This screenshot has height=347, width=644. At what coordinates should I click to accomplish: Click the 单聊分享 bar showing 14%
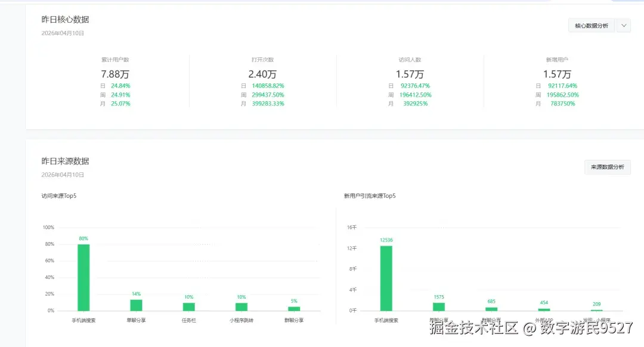click(x=135, y=305)
